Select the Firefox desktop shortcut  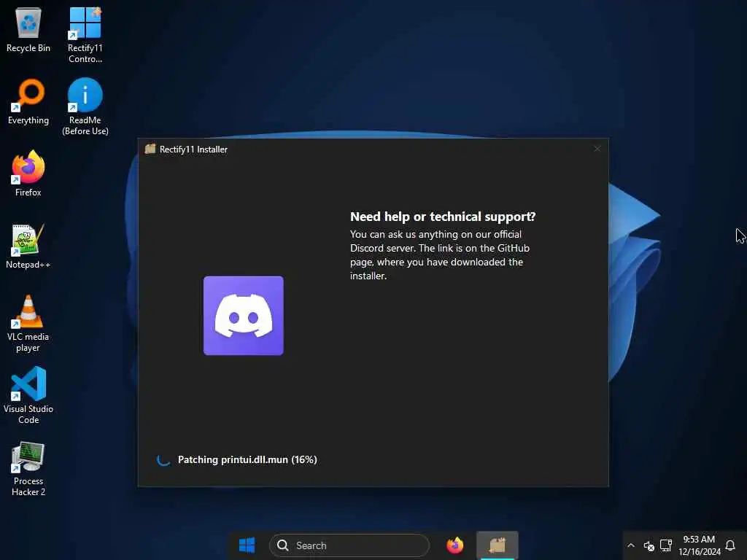[x=28, y=174]
